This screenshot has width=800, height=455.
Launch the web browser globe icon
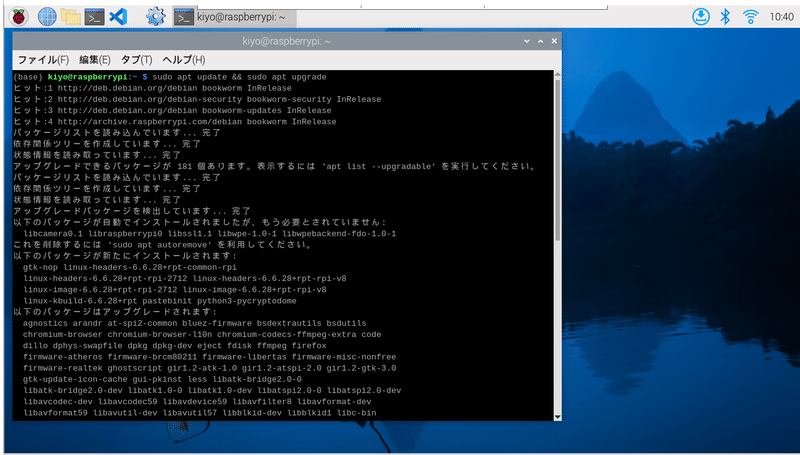46,17
